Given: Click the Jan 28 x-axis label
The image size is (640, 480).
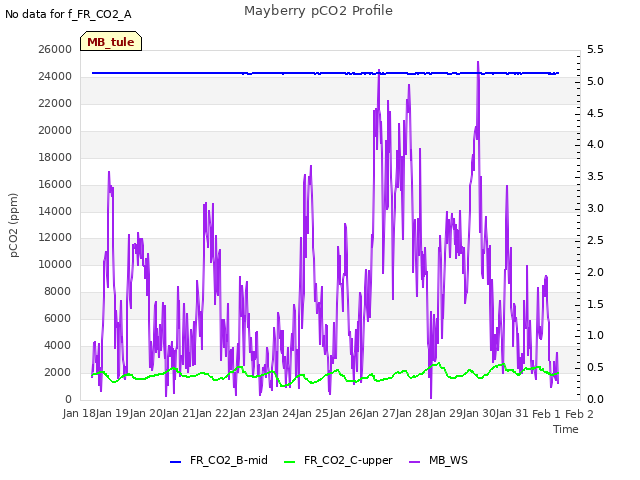Looking at the screenshot, I should coord(413,414).
